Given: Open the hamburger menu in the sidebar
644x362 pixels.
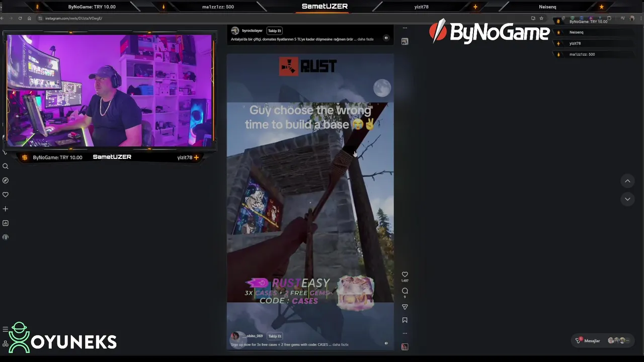Looking at the screenshot, I should click(5, 329).
